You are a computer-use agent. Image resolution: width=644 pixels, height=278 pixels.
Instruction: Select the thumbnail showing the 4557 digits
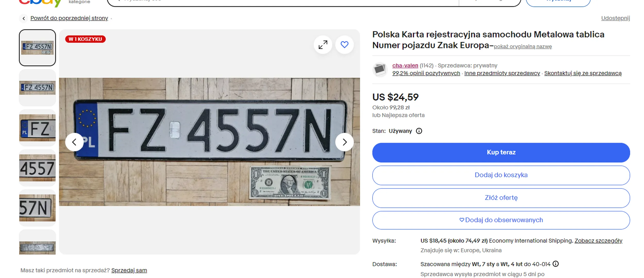click(x=37, y=168)
